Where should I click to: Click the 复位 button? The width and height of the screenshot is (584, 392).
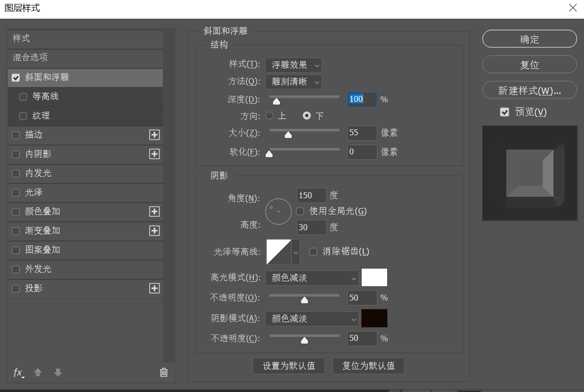pyautogui.click(x=529, y=65)
